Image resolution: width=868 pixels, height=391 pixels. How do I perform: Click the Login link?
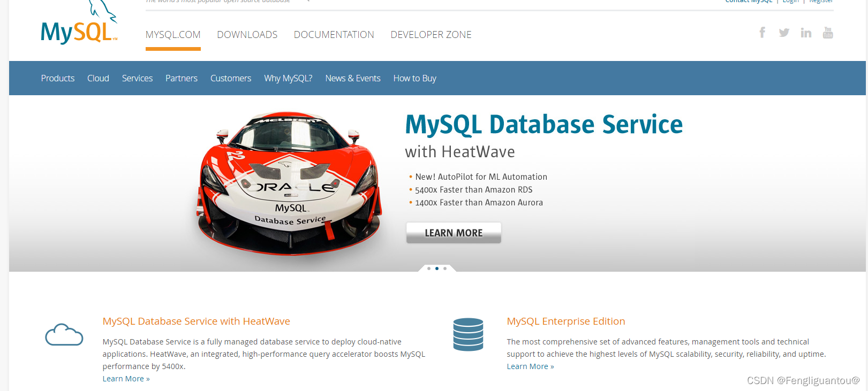pyautogui.click(x=790, y=1)
